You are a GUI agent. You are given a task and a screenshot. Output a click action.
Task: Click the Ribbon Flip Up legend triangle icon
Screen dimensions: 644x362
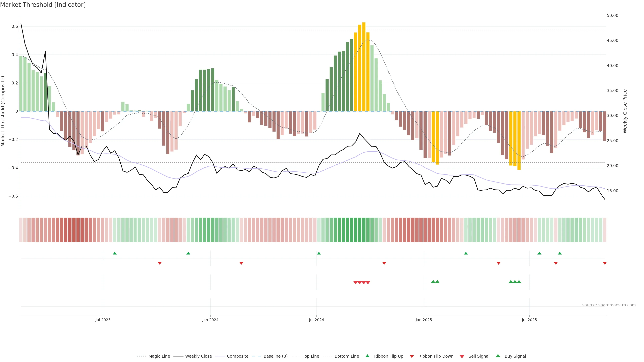point(367,356)
